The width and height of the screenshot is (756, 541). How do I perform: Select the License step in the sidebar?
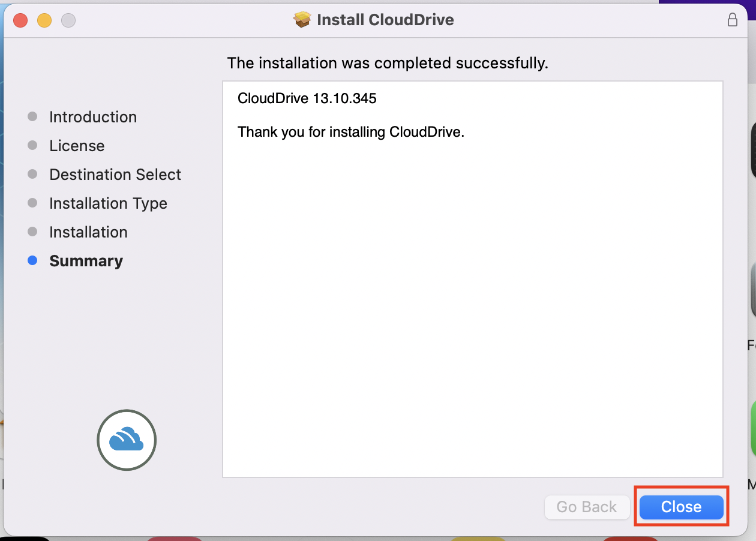coord(77,146)
